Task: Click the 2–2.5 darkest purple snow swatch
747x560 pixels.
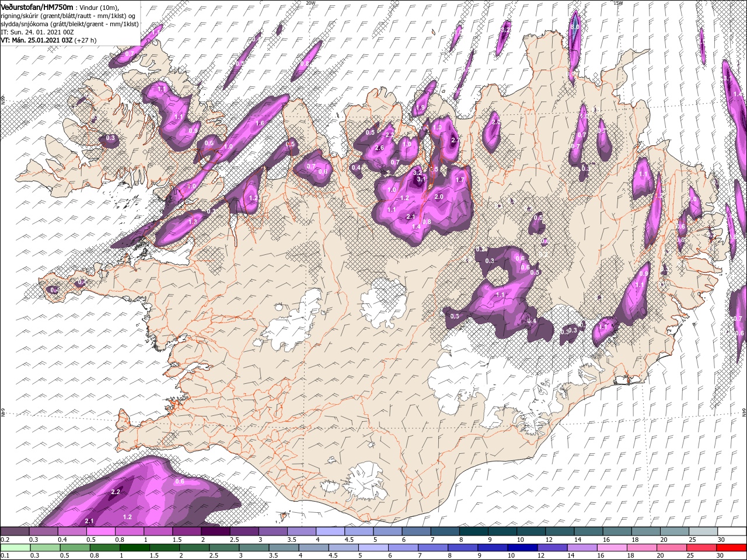Action: click(x=215, y=531)
